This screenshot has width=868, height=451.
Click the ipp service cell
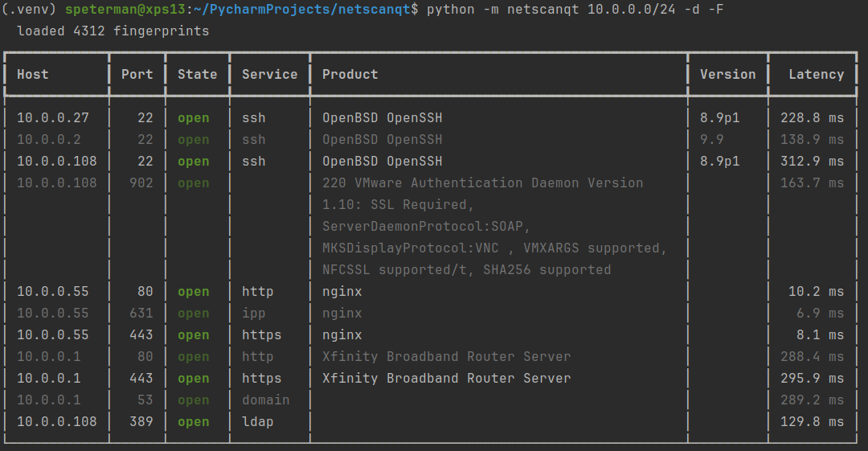pyautogui.click(x=253, y=313)
